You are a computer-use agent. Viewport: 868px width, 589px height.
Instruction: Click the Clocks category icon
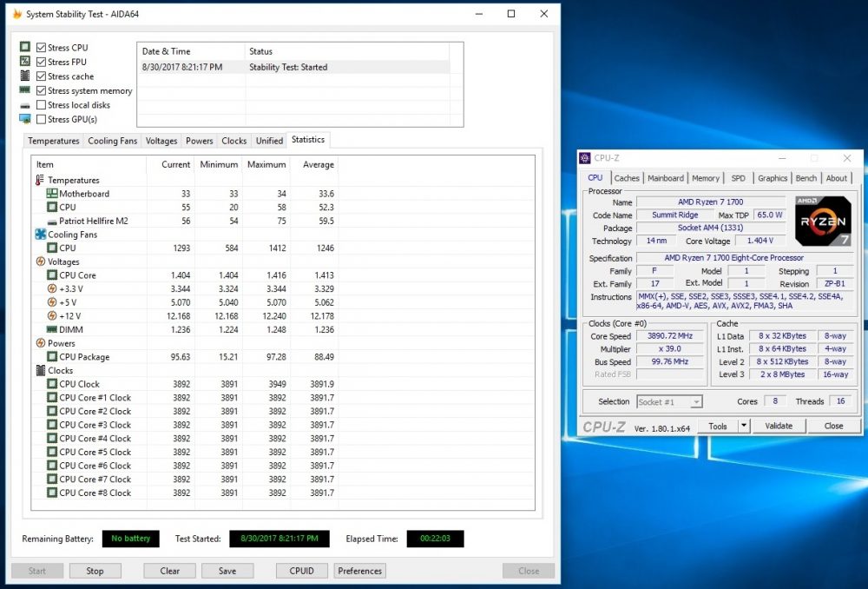click(41, 370)
